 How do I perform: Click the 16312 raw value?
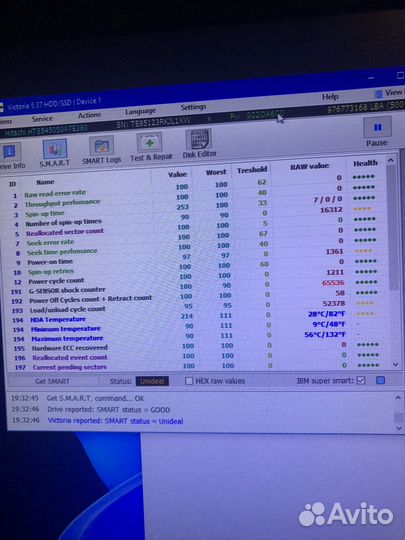pyautogui.click(x=331, y=210)
